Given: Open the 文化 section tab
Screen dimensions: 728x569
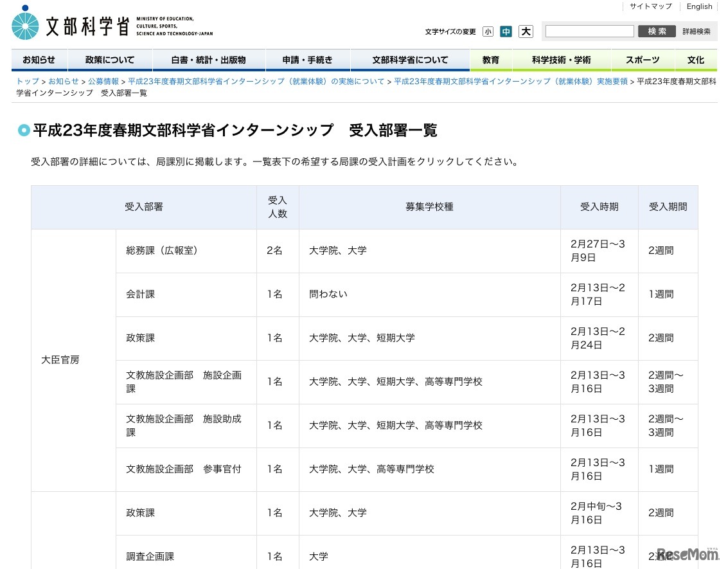Looking at the screenshot, I should click(x=695, y=59).
